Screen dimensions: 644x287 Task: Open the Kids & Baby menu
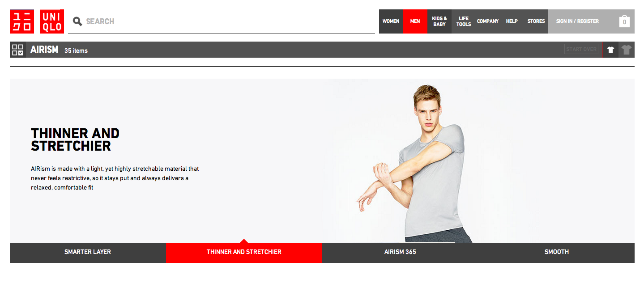[439, 21]
